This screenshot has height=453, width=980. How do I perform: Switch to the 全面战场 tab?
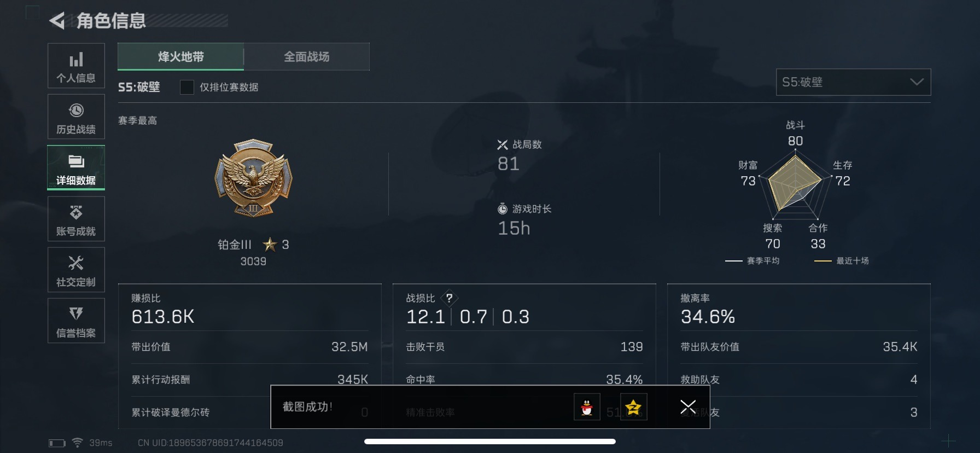pos(307,56)
